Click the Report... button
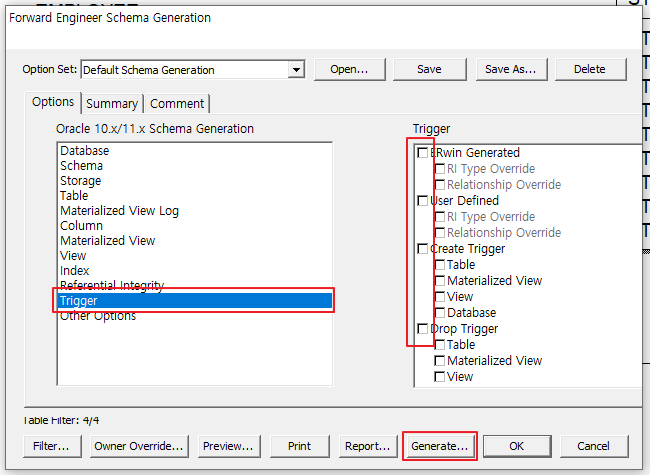 (x=368, y=446)
